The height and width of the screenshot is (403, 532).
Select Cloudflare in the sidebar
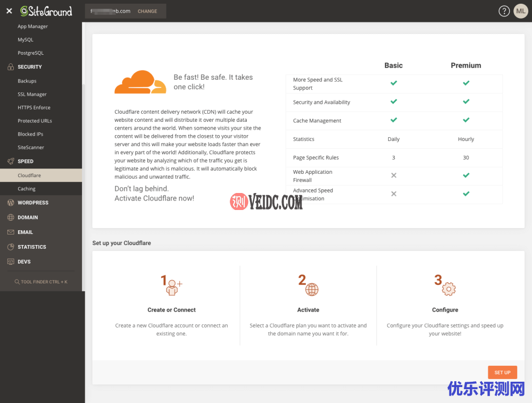pos(29,175)
